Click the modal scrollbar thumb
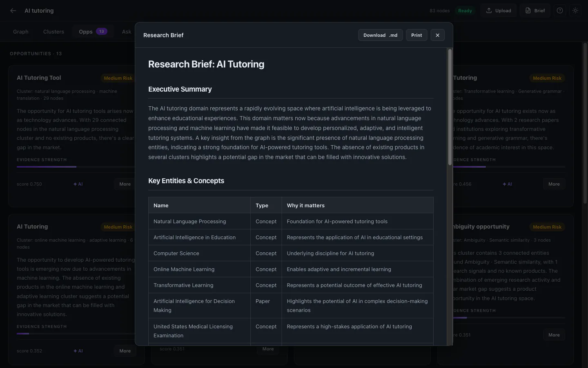The height and width of the screenshot is (368, 588). click(x=450, y=107)
